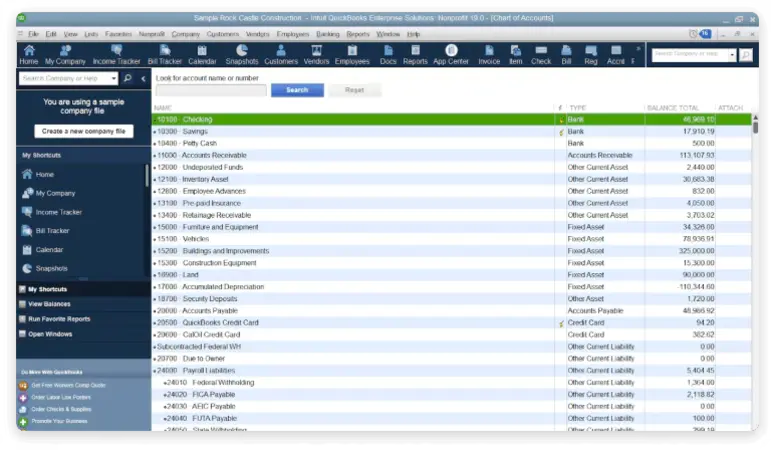Click Create a new company file
This screenshot has width=775, height=451.
coord(84,131)
